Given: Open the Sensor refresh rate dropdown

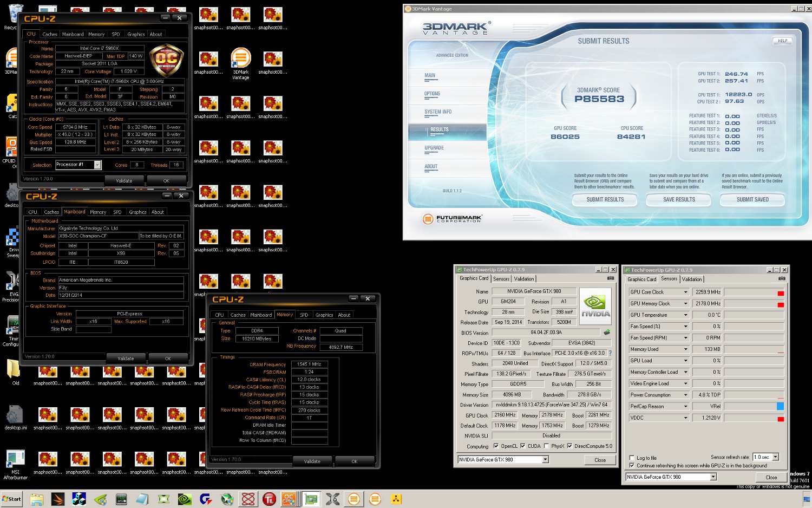Looking at the screenshot, I should click(775, 457).
